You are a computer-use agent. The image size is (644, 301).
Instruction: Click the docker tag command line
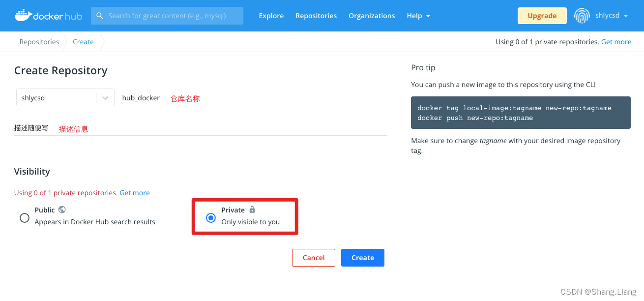514,108
